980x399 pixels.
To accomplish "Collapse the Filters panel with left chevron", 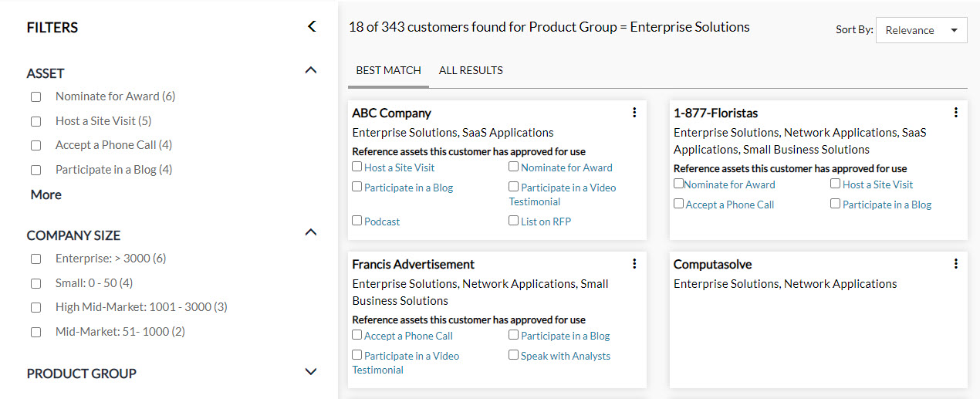I will pos(312,27).
